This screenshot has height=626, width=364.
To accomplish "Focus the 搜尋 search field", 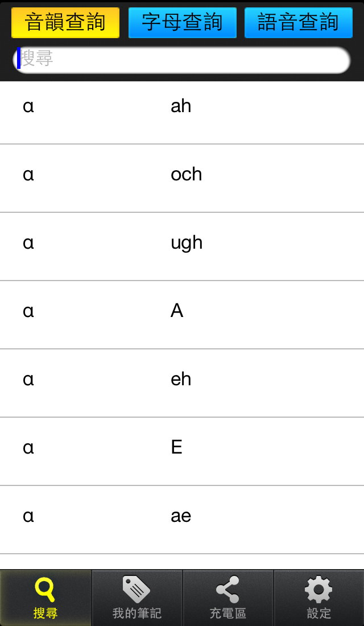I will pyautogui.click(x=182, y=60).
